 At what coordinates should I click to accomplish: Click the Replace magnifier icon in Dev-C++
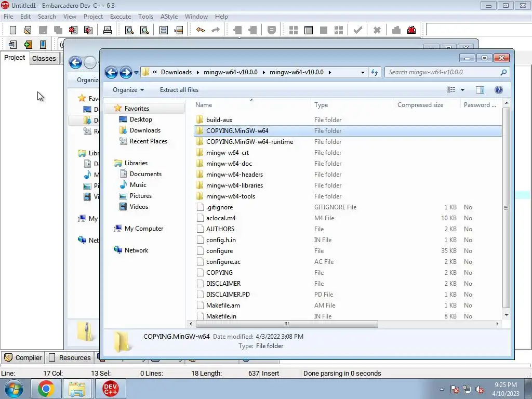(x=144, y=30)
